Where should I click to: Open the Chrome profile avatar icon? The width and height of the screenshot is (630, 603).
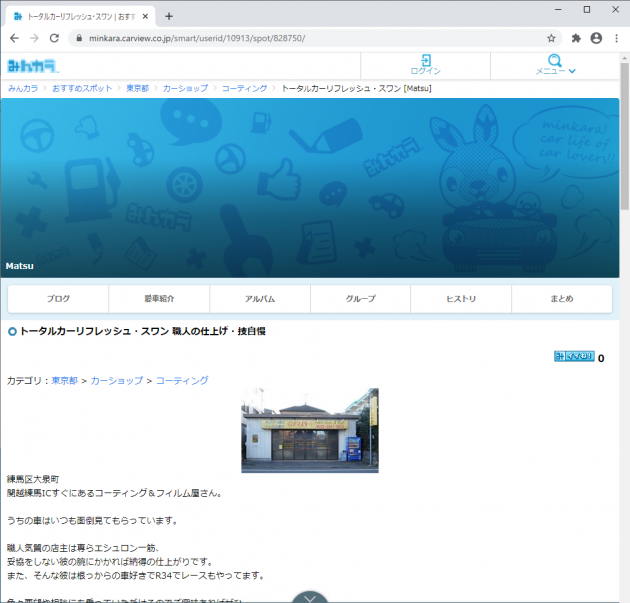596,38
